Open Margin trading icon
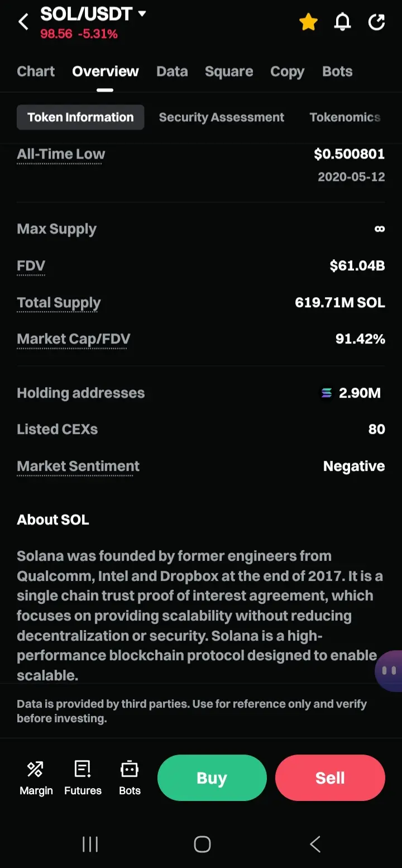This screenshot has height=868, width=402. tap(36, 777)
